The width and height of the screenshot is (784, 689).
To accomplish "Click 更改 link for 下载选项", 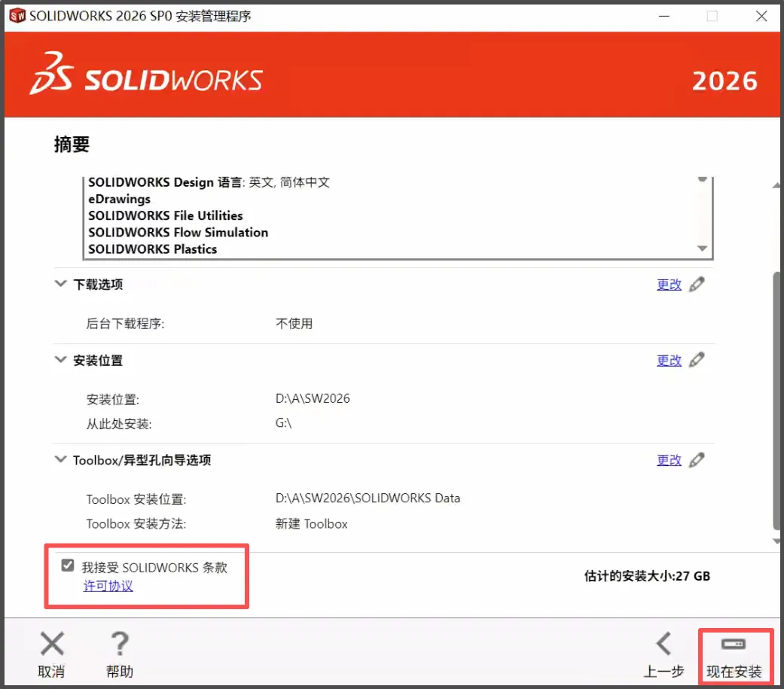I will pyautogui.click(x=669, y=285).
